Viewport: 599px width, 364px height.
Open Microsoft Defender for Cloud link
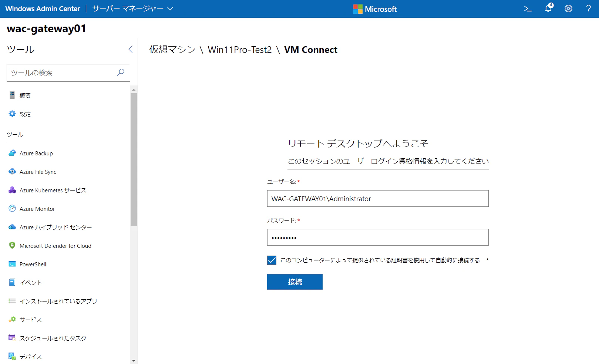55,246
